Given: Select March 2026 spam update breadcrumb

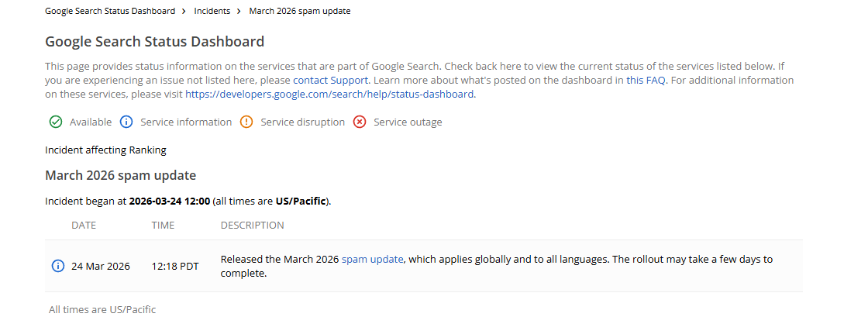Looking at the screenshot, I should (300, 12).
